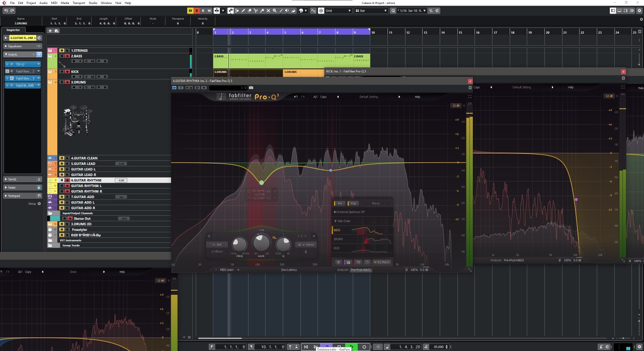The height and width of the screenshot is (351, 644).
Task: Click the Add Track plus icon
Action: tap(50, 31)
